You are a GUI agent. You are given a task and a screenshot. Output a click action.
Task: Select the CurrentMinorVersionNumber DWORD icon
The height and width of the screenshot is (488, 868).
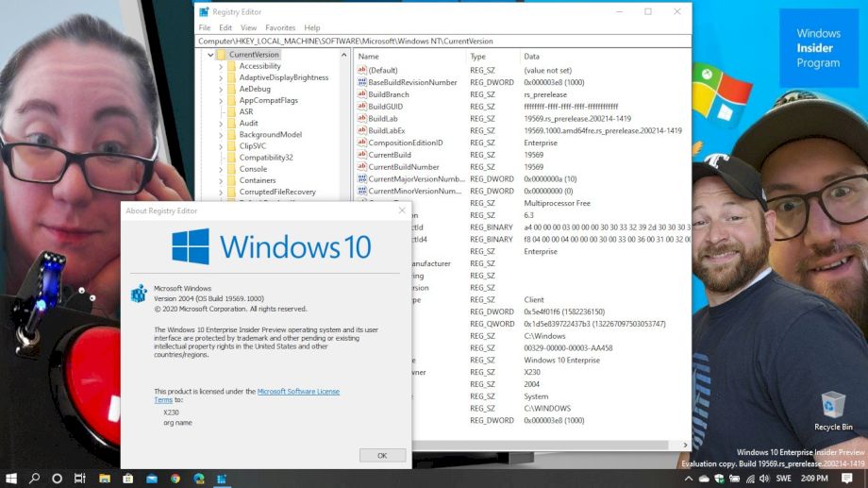click(x=362, y=191)
